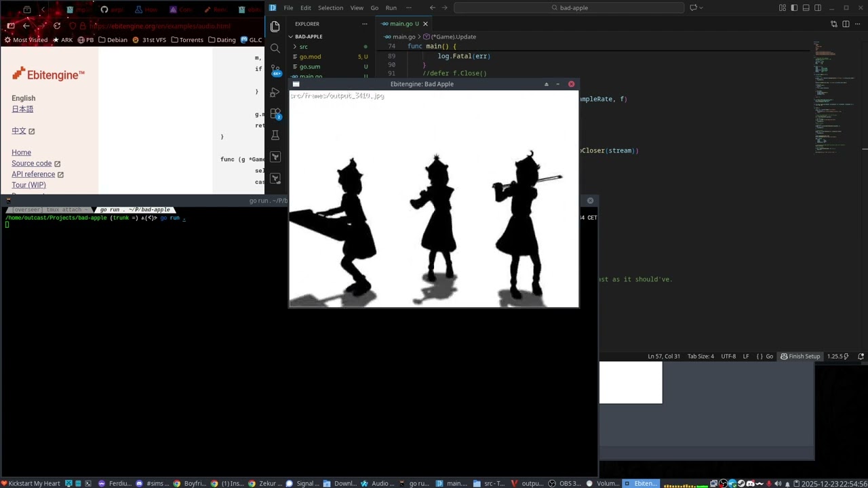Viewport: 868px width, 488px height.
Task: Open the Run and Debug view
Action: point(275,91)
